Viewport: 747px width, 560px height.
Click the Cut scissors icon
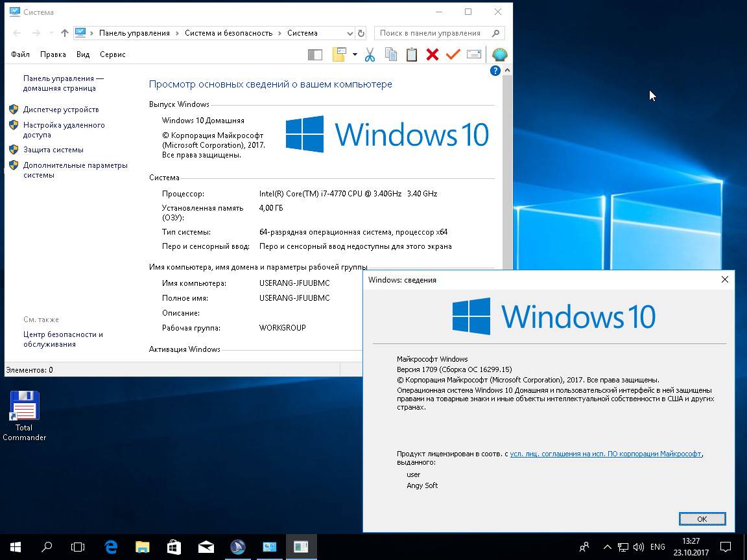pyautogui.click(x=370, y=54)
